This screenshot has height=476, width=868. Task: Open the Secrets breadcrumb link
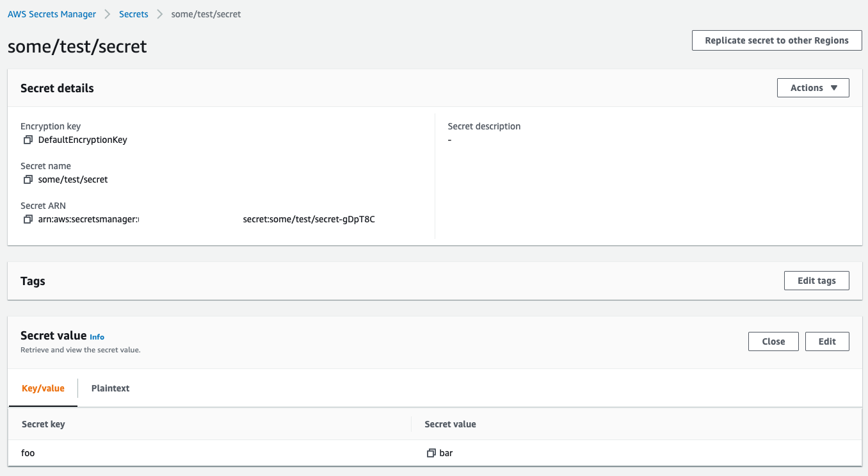(133, 13)
